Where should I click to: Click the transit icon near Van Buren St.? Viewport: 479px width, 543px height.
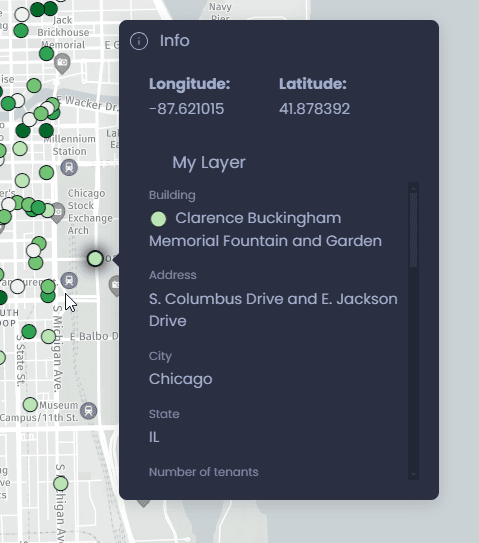(69, 280)
